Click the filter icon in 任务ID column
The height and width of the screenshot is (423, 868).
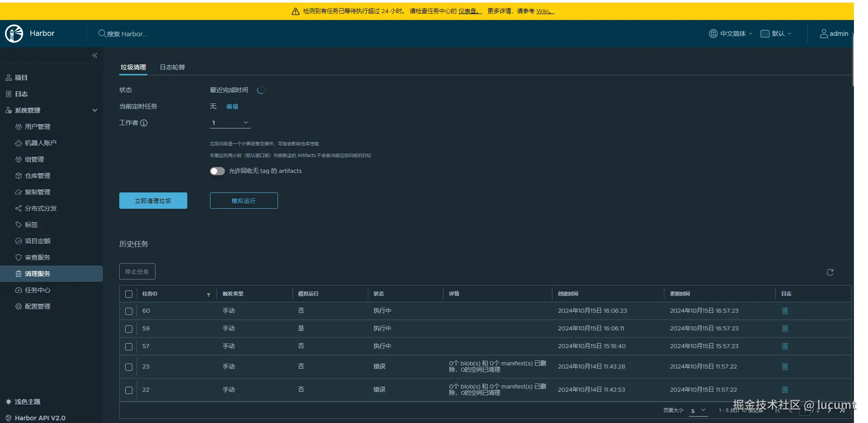tap(209, 295)
